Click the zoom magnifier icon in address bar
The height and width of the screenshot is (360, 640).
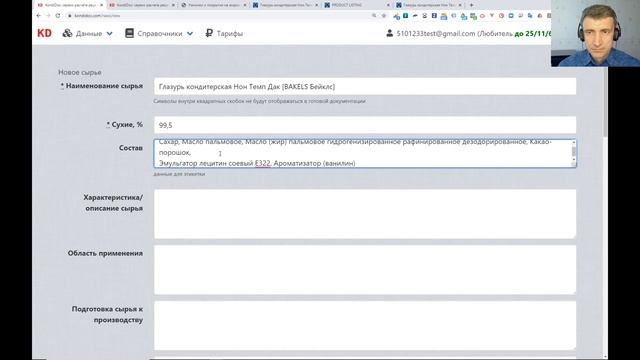(x=374, y=16)
